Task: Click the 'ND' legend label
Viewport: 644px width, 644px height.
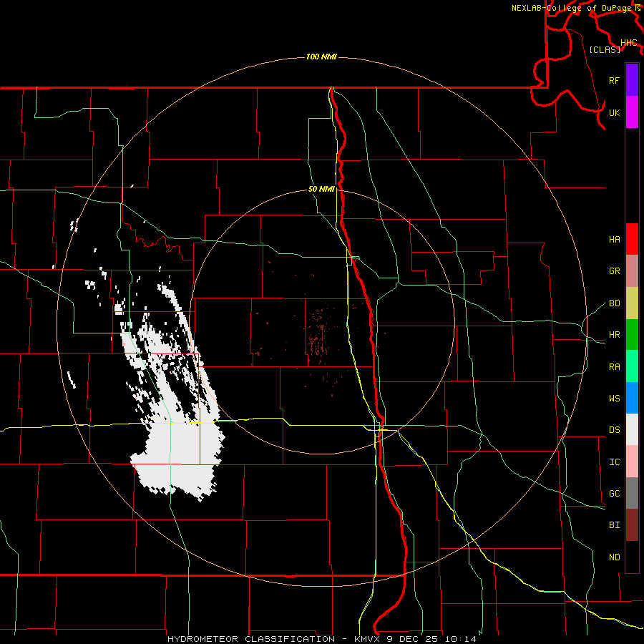Action: [x=614, y=557]
